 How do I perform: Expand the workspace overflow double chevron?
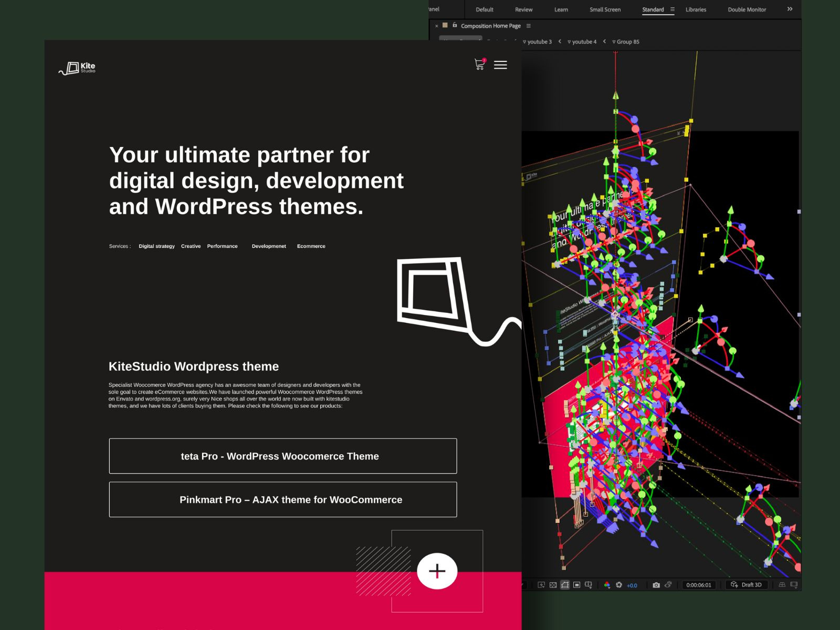790,9
